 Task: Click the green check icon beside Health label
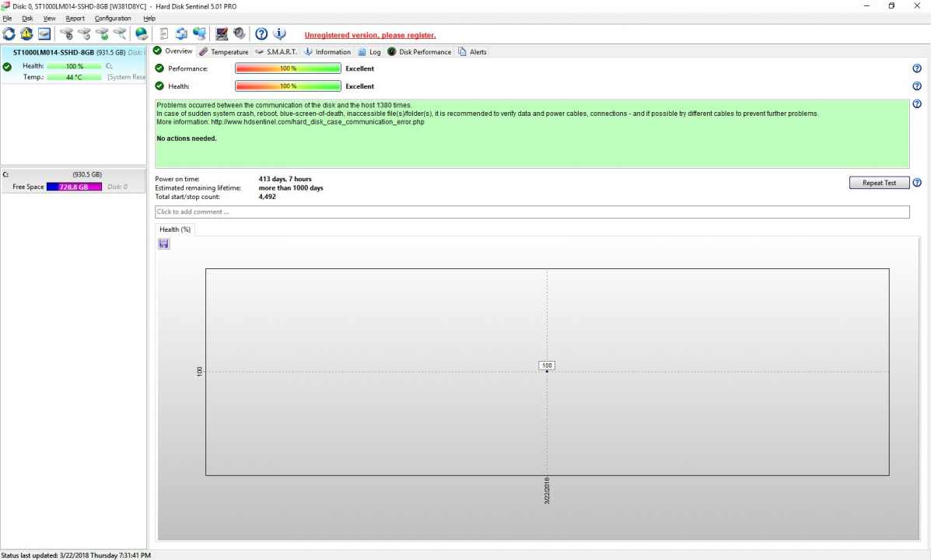point(159,86)
